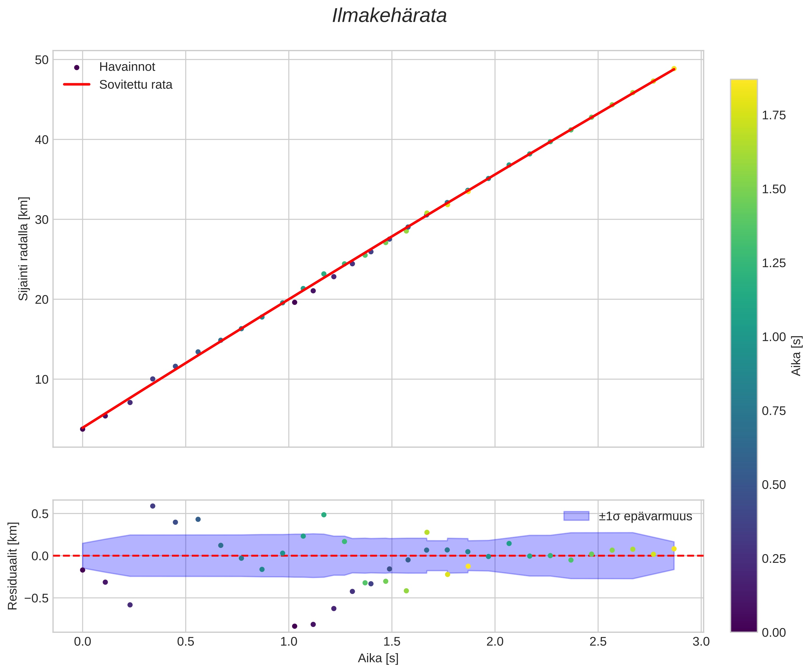Click the first data point at time zero
Screen dimensions: 810x672
click(83, 429)
